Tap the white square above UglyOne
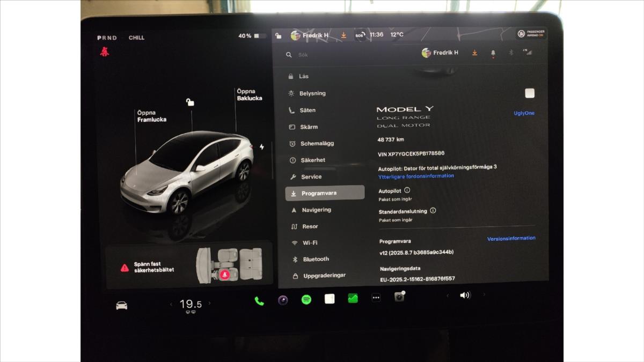Screen dimensions: 644x362 tap(530, 93)
